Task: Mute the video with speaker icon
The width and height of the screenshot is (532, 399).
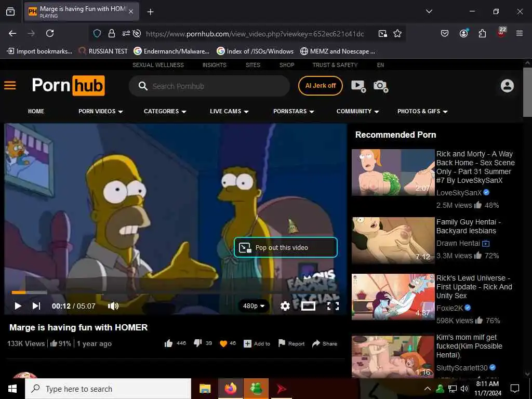Action: (113, 306)
